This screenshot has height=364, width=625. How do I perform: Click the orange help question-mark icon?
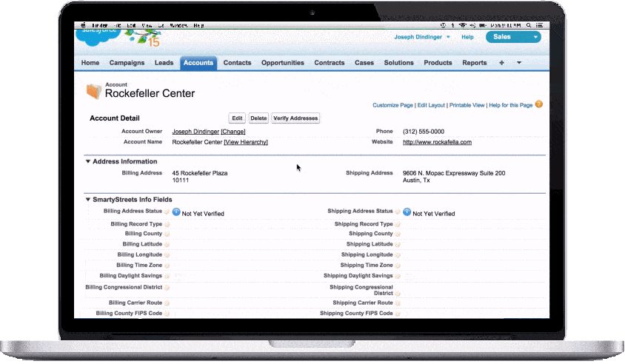tap(539, 104)
